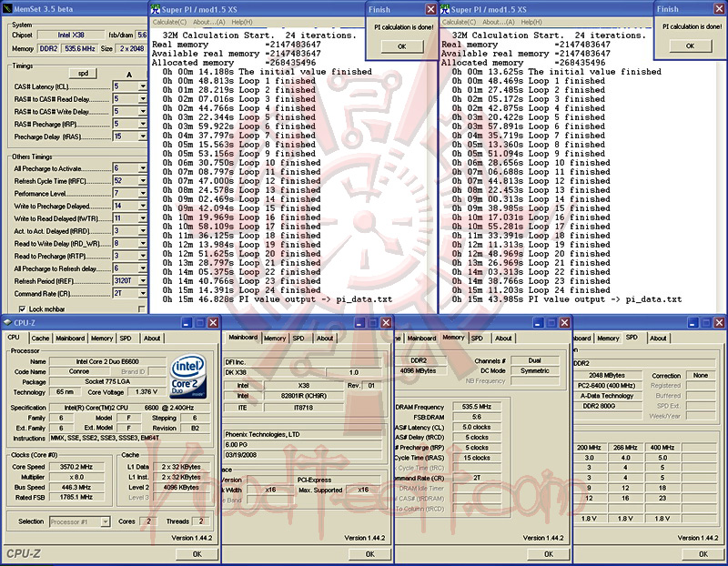This screenshot has width=728, height=566.
Task: Click the CPU-Z title bar icon
Action: [7, 322]
